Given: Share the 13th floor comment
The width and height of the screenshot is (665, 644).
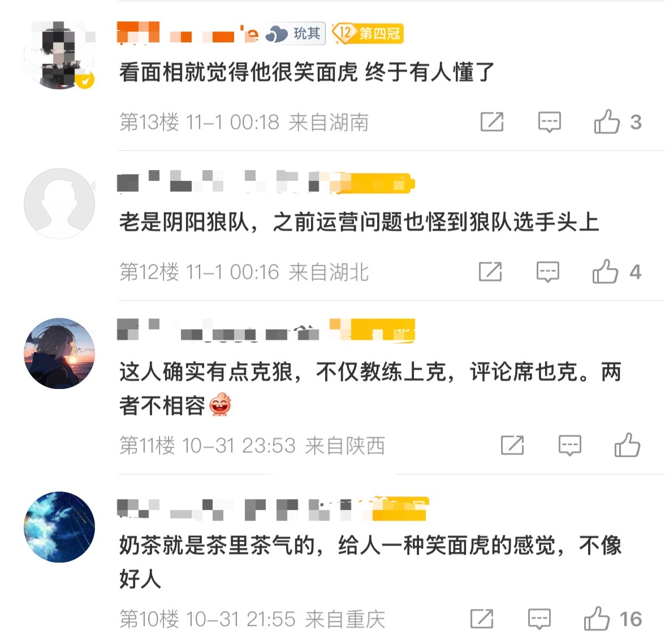Looking at the screenshot, I should tap(491, 122).
